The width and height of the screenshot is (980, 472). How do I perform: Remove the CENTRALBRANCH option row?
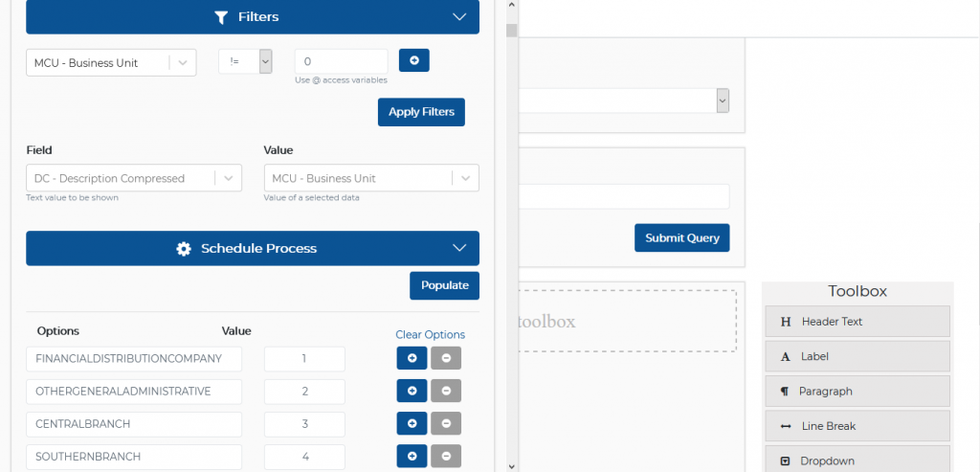446,424
